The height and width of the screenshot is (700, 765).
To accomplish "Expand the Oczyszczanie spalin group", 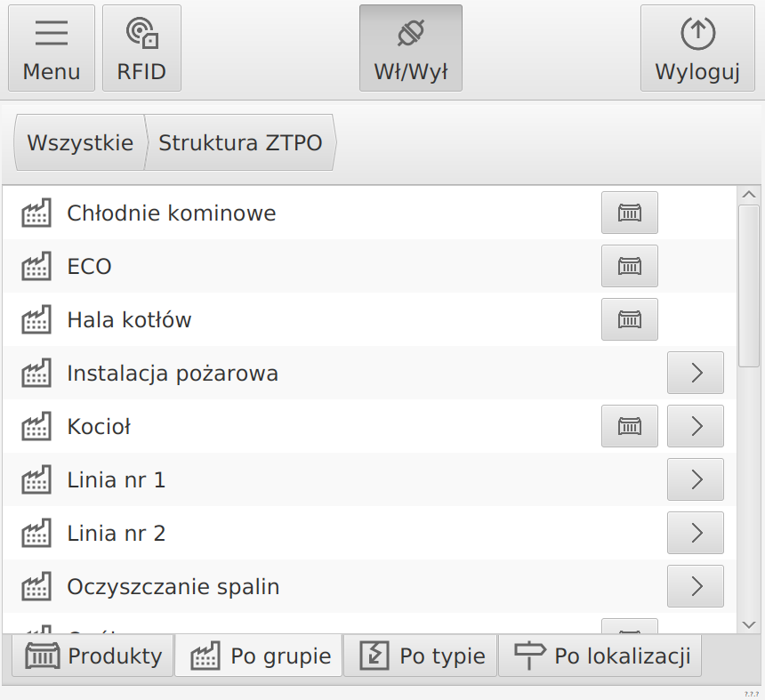I will coord(695,586).
